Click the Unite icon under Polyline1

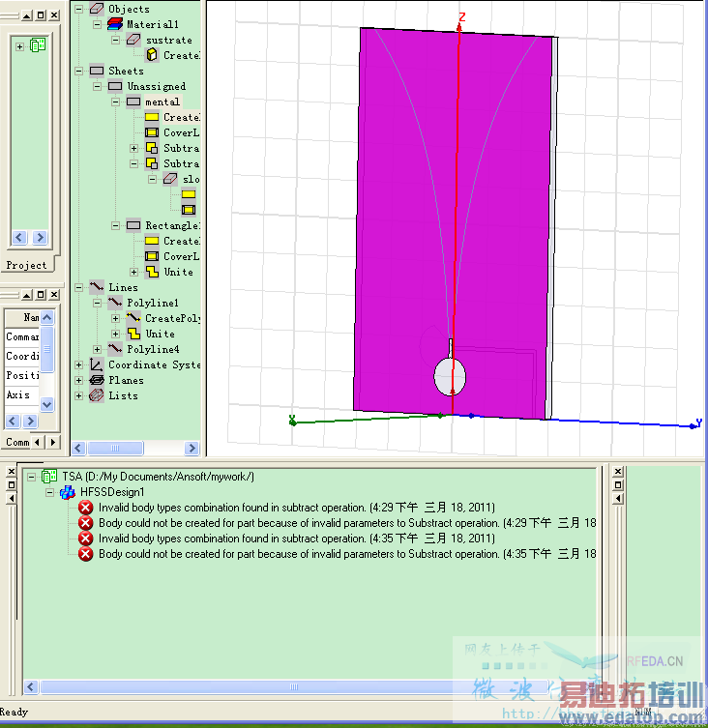tap(133, 334)
